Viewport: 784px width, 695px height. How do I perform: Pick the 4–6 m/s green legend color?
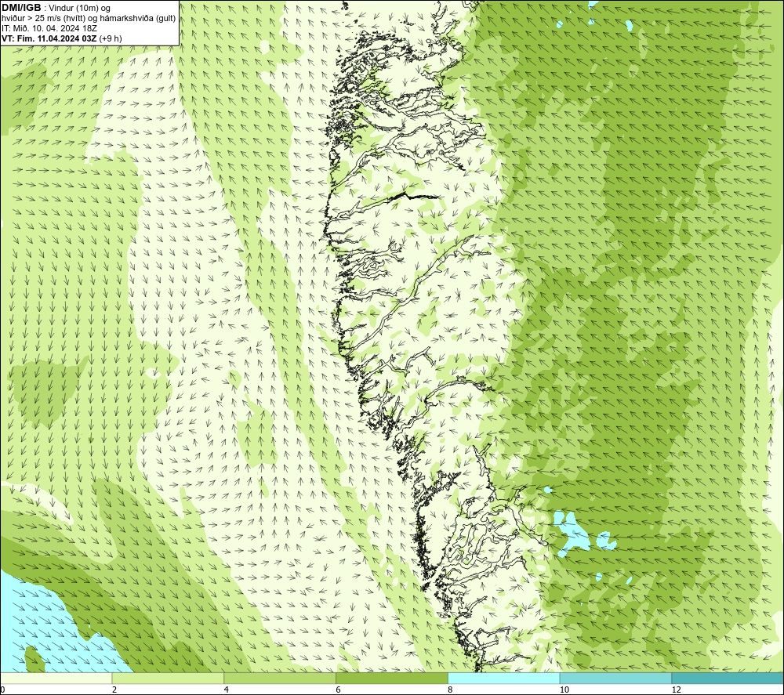click(x=280, y=678)
